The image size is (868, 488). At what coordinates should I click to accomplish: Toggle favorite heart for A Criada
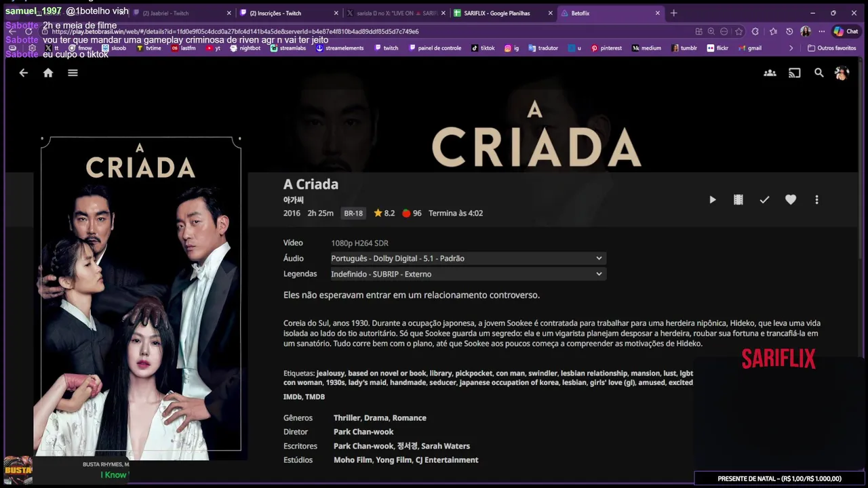click(x=791, y=200)
